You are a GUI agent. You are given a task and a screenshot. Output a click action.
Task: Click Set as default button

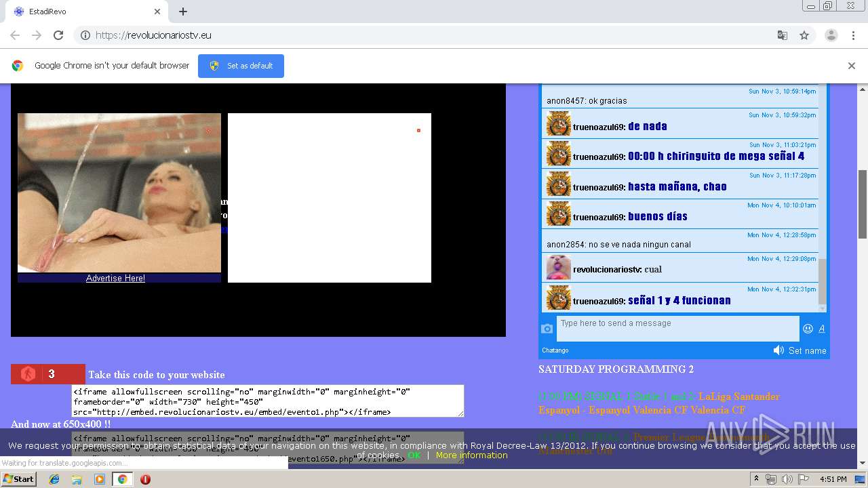[x=241, y=66]
